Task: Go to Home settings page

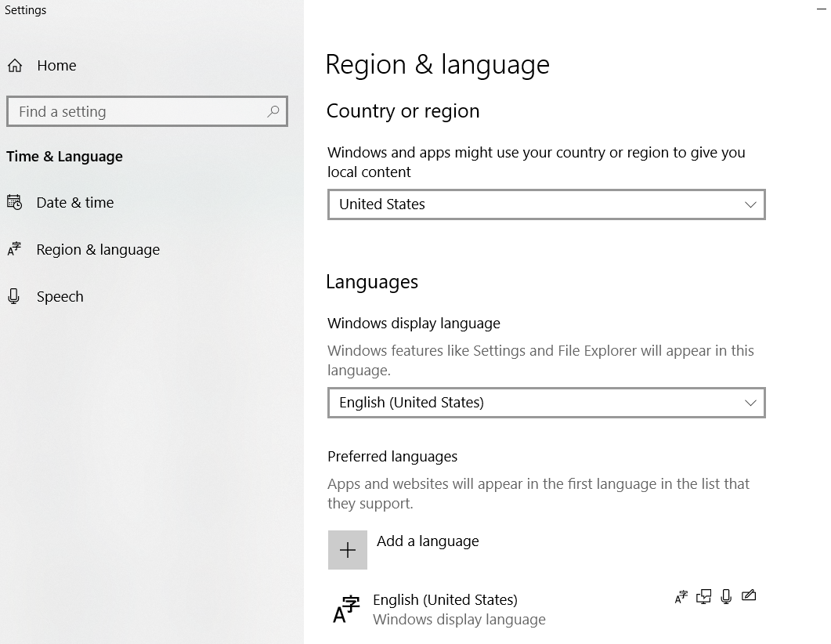Action: [x=56, y=66]
